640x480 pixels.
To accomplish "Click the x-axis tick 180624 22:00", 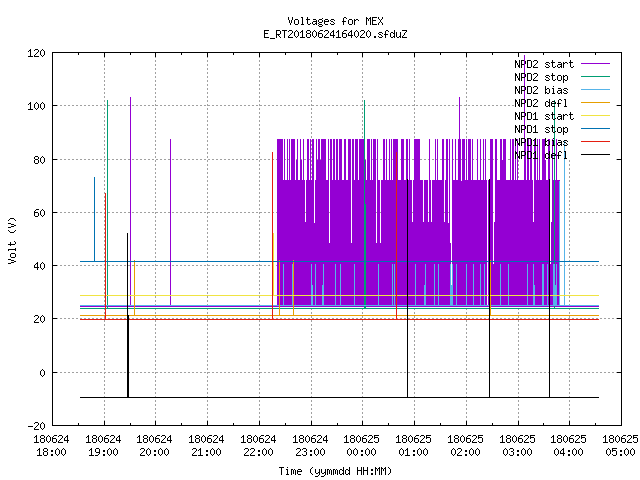I will pos(258,446).
